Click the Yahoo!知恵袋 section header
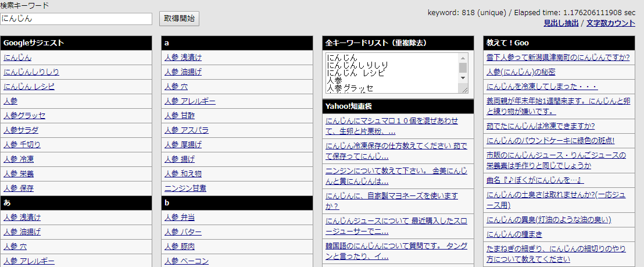The height and width of the screenshot is (267, 644). [x=398, y=106]
